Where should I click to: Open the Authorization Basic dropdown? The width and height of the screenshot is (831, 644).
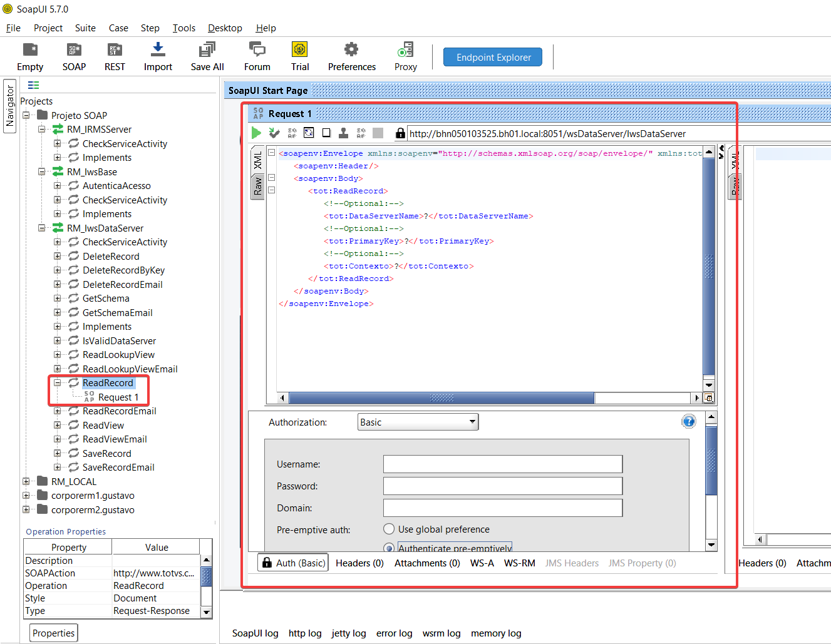[x=418, y=422]
